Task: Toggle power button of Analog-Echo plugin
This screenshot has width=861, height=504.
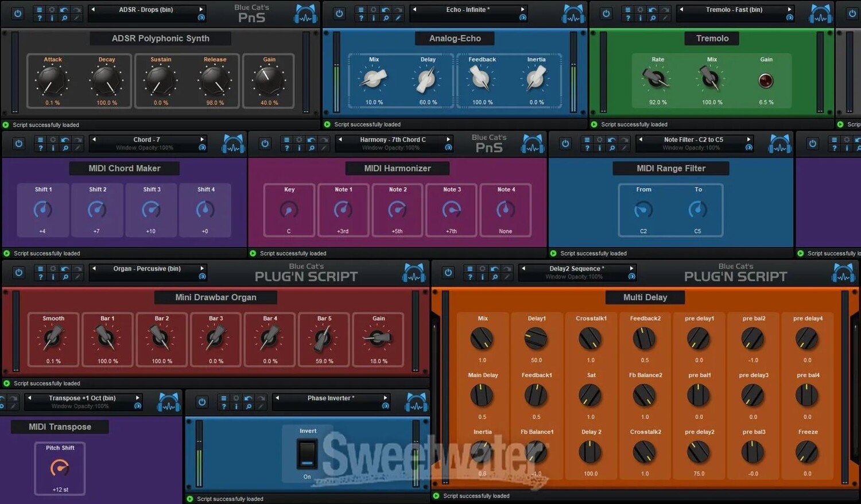Action: click(339, 13)
